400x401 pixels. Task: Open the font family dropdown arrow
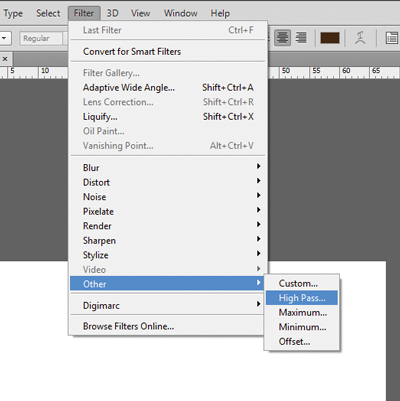pyautogui.click(x=4, y=38)
